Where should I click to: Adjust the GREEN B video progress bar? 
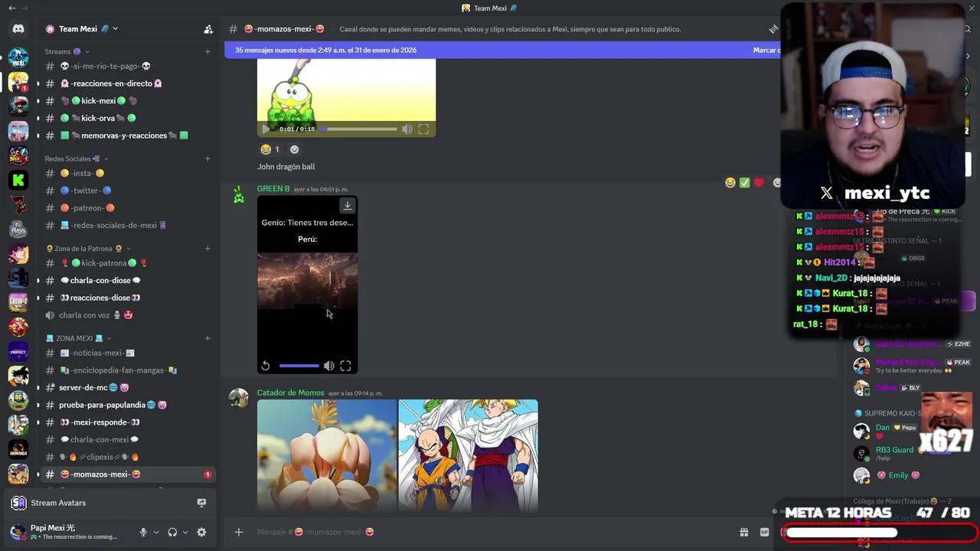click(299, 366)
